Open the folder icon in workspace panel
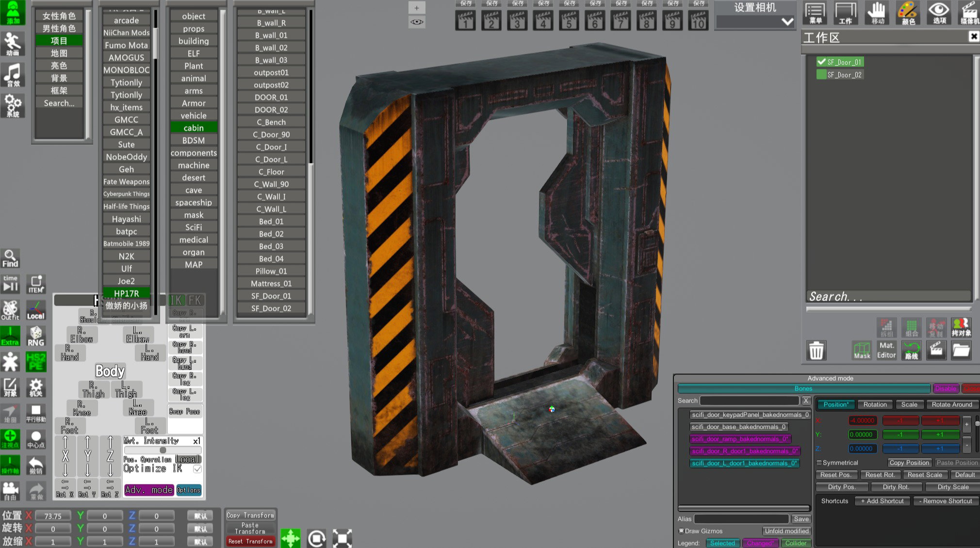The image size is (980, 548). point(961,350)
